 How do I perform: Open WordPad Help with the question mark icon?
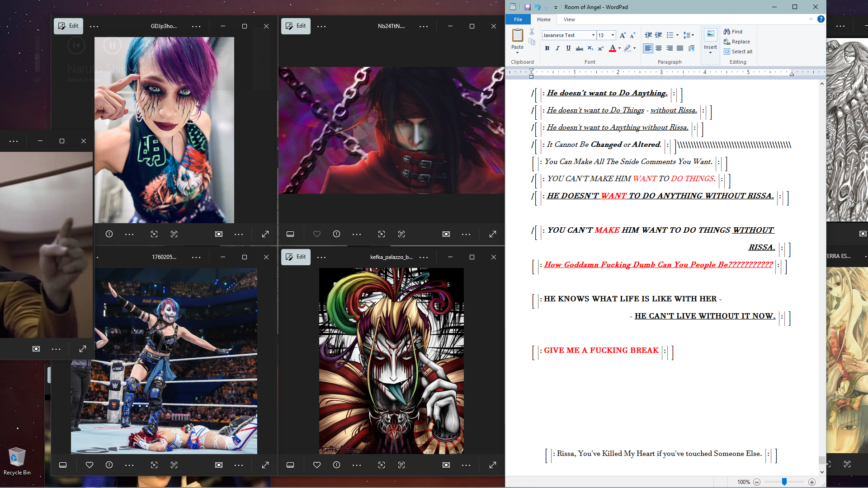tap(821, 19)
